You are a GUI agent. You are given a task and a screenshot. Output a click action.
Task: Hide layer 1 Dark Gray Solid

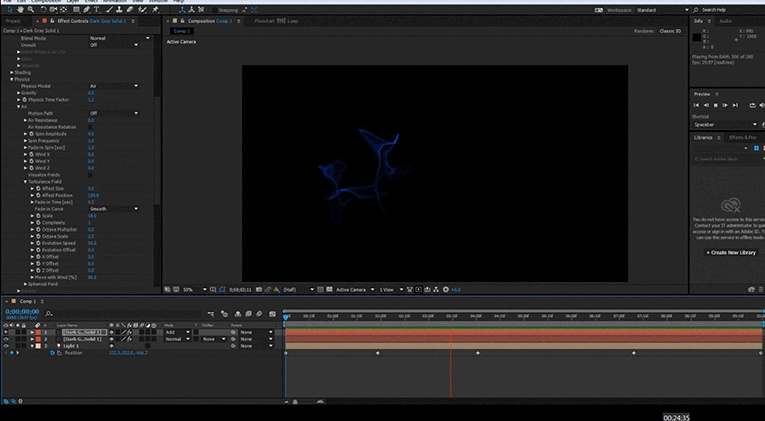[x=6, y=332]
